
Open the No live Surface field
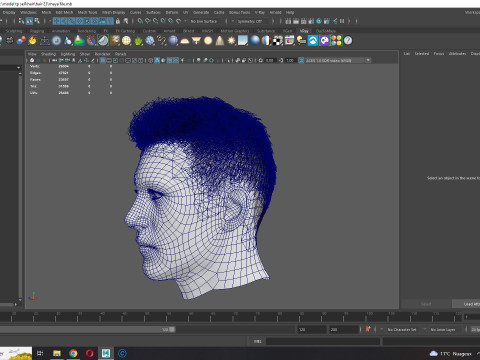(206, 21)
